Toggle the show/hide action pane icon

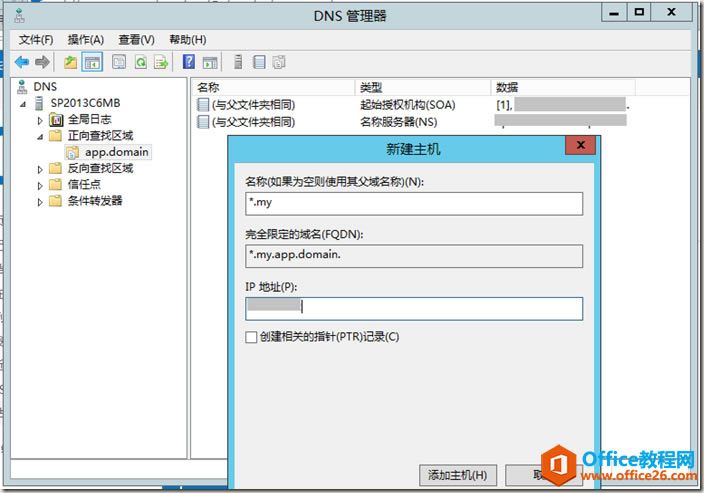[210, 62]
